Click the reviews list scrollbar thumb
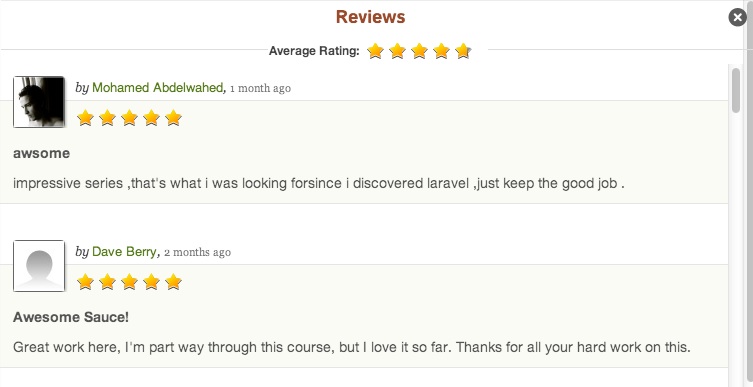The height and width of the screenshot is (387, 753). click(736, 91)
